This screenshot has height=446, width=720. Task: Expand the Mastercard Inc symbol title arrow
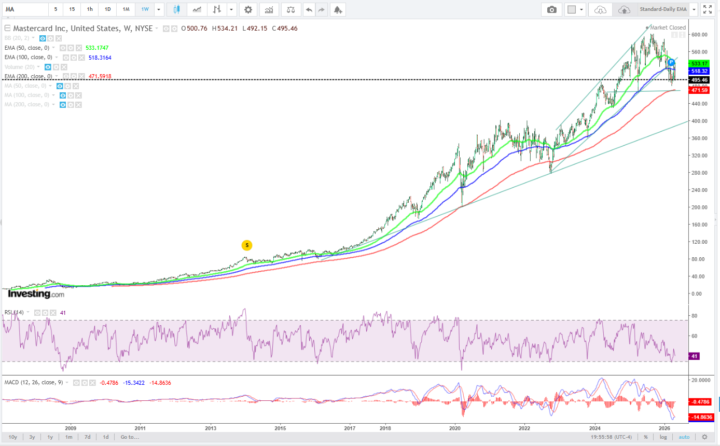(157, 28)
